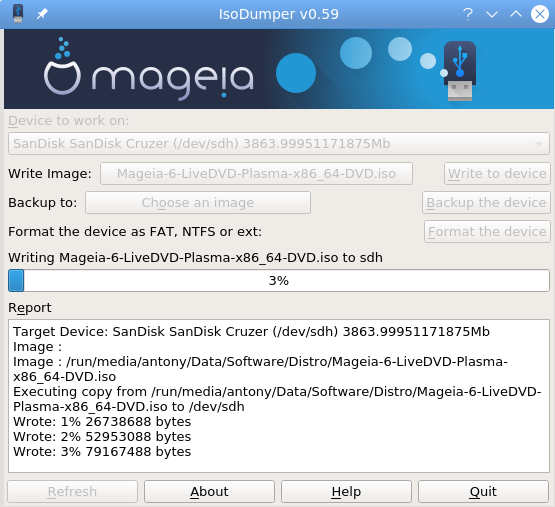
Task: Click the Backup the device button
Action: 486,203
